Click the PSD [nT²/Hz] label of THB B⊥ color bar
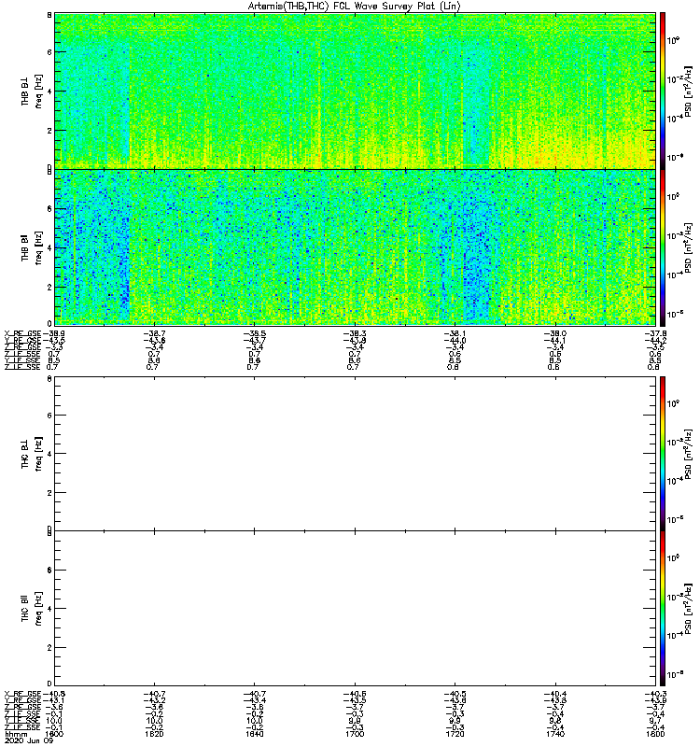 pyautogui.click(x=689, y=92)
